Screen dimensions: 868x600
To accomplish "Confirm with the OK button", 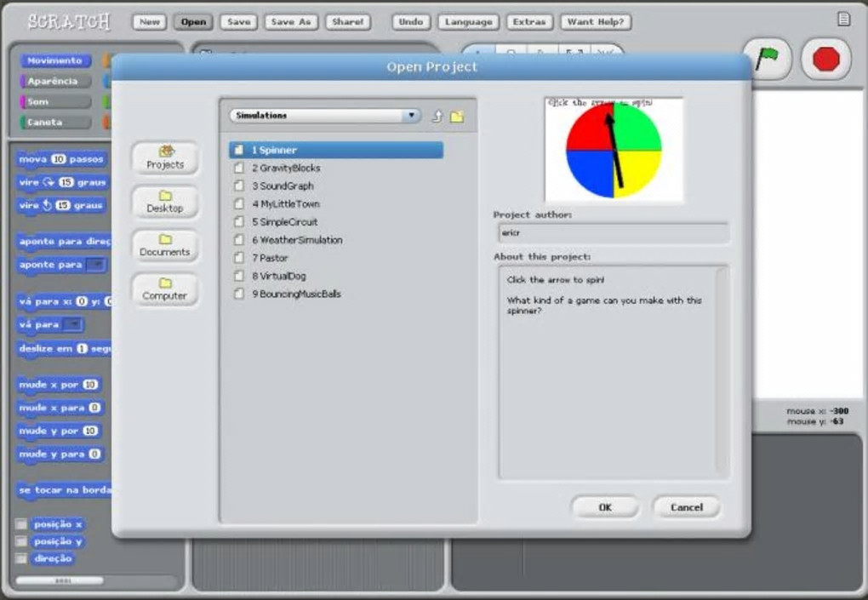I will point(605,507).
